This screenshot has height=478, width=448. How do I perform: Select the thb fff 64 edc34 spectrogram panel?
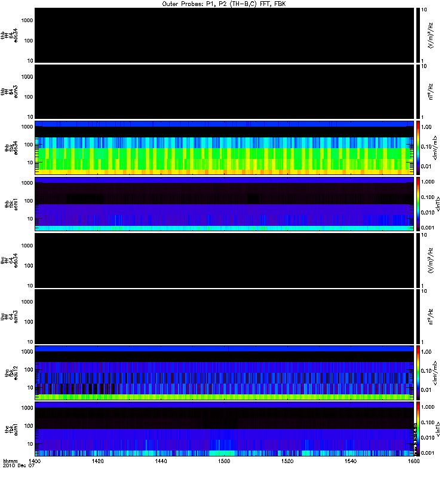click(x=225, y=35)
